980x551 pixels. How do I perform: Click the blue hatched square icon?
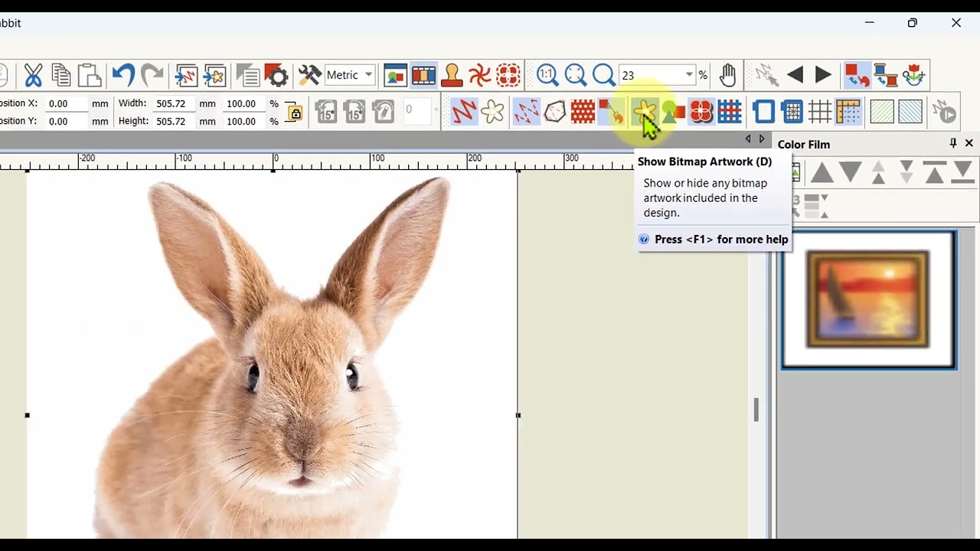tap(910, 112)
